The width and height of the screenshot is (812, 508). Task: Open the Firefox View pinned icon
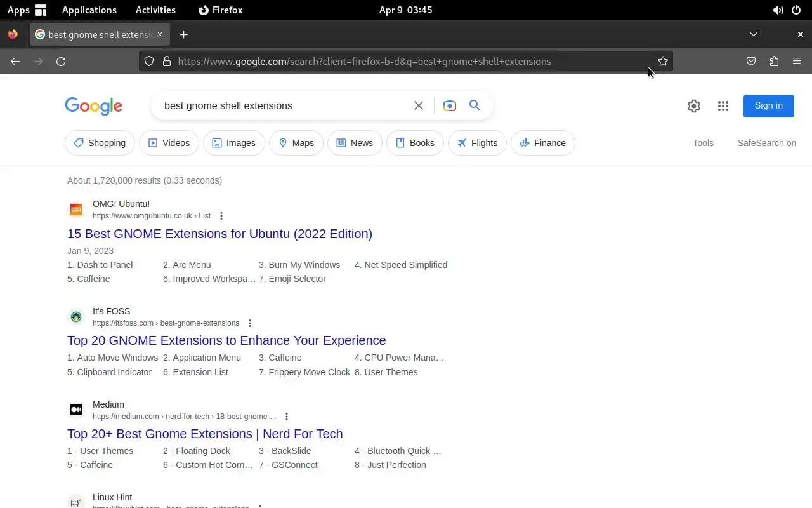(x=13, y=34)
